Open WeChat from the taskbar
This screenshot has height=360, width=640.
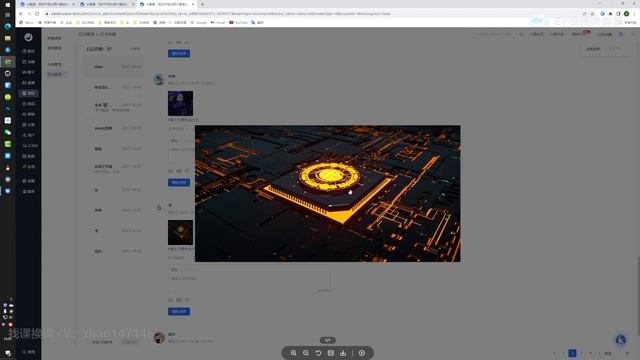point(7,132)
